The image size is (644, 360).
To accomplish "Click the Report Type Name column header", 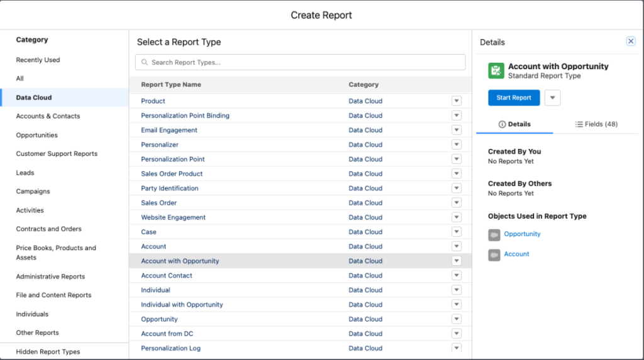I will coord(171,85).
